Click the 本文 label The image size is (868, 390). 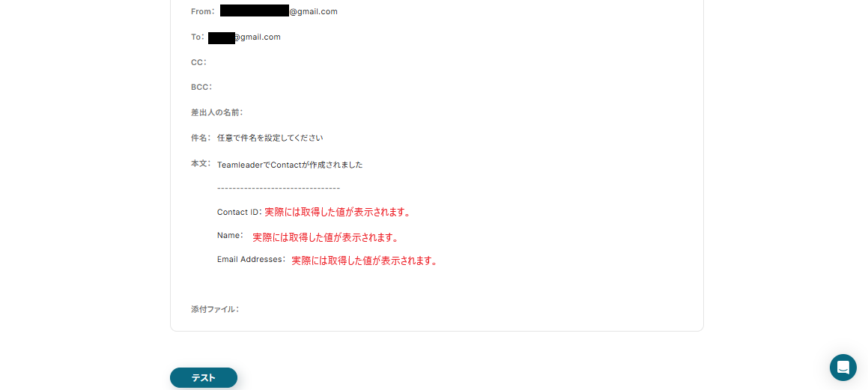tap(201, 163)
